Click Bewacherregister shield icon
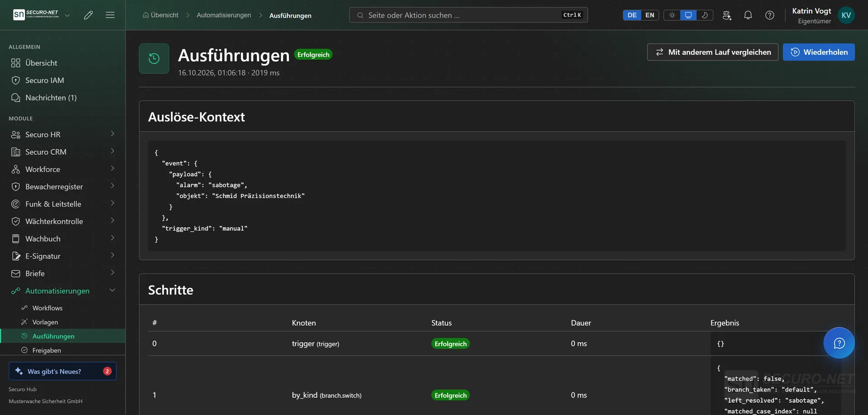Viewport: 868px width, 415px height. pos(16,187)
